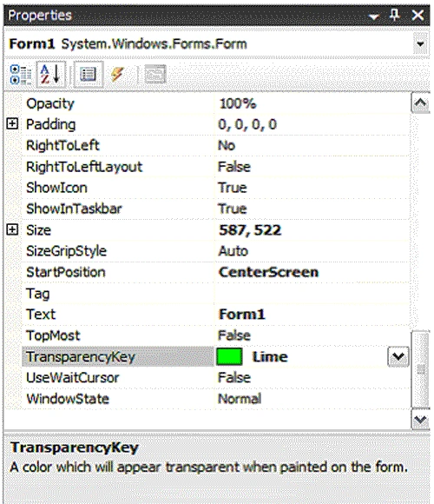Click the scrollbar up arrow
Image resolution: width=434 pixels, height=504 pixels.
[420, 103]
